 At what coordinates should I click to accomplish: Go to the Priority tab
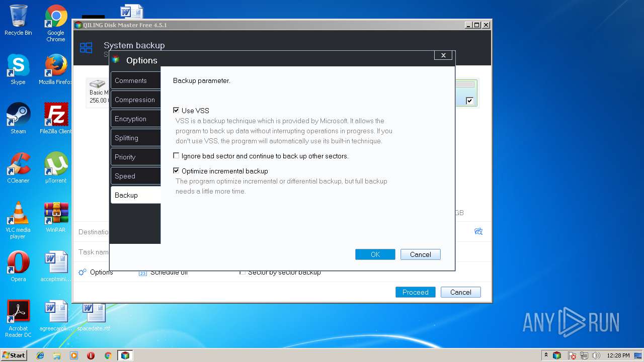point(135,157)
